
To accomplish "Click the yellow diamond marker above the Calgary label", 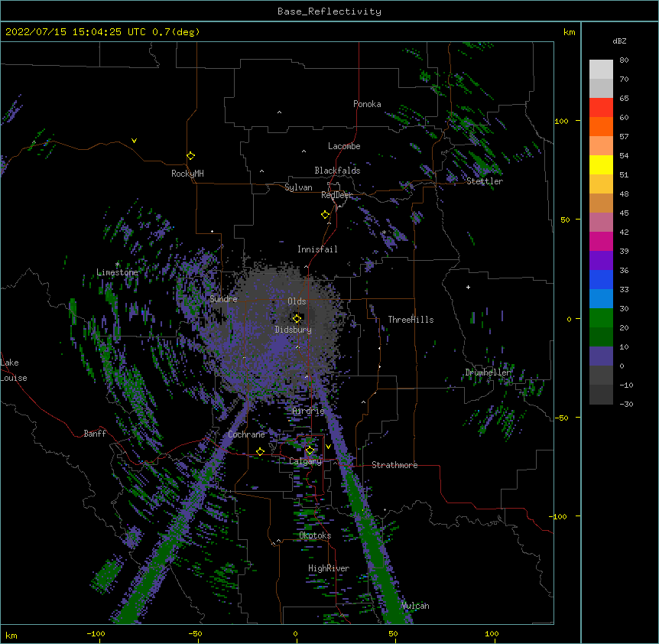I will tap(310, 450).
